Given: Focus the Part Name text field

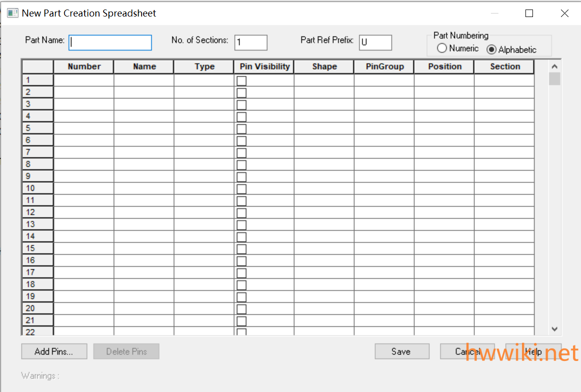Looking at the screenshot, I should (110, 43).
